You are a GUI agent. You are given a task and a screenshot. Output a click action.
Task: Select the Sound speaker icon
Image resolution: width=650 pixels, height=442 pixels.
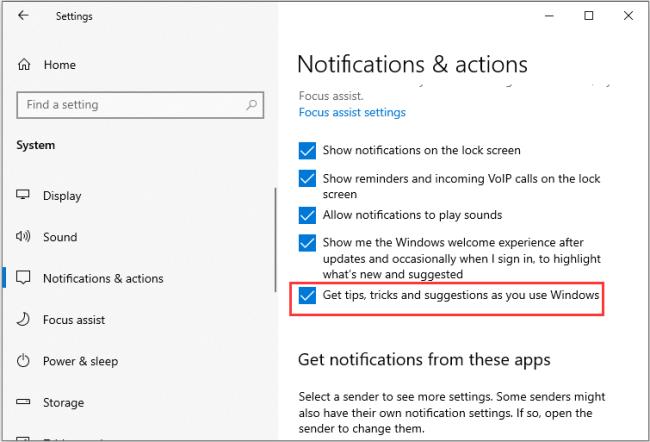pos(23,237)
